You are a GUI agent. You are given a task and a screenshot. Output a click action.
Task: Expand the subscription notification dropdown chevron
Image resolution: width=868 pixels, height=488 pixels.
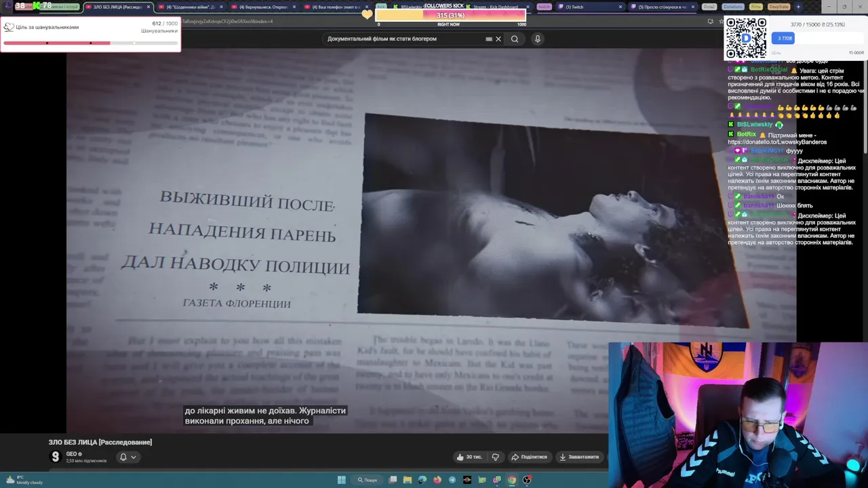134,457
